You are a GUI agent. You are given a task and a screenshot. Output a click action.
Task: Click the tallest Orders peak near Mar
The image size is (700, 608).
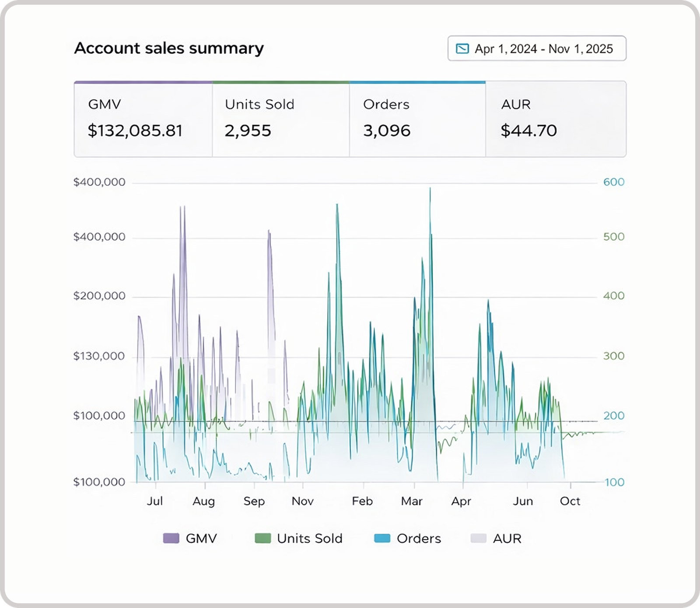coord(430,190)
